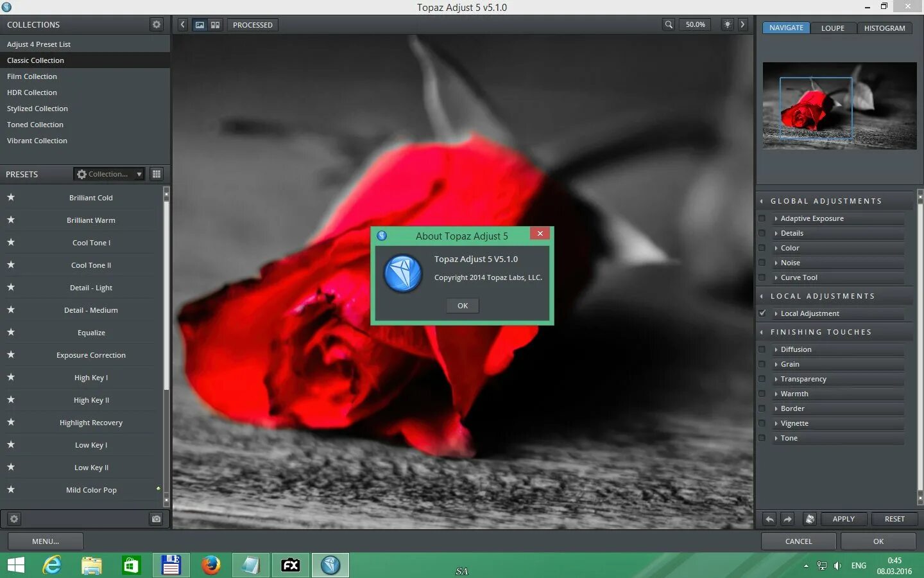
Task: Collapse the Finishing Touches group
Action: (762, 332)
